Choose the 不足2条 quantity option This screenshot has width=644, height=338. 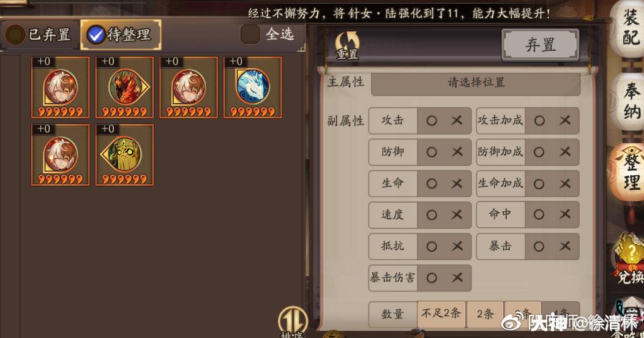[441, 314]
